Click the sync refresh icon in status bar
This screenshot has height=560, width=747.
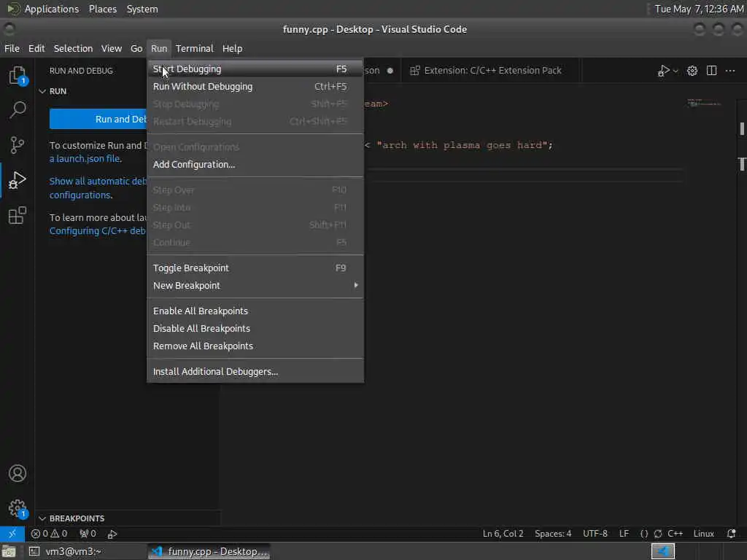(658, 533)
